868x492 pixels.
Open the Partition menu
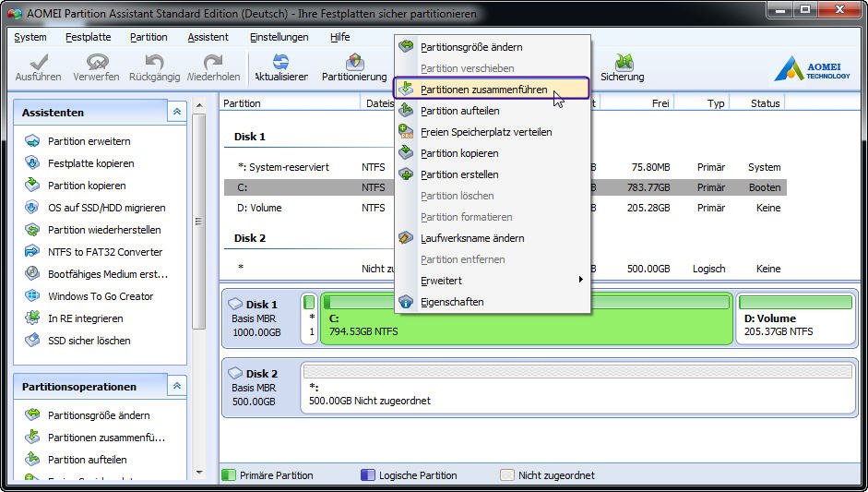[149, 37]
